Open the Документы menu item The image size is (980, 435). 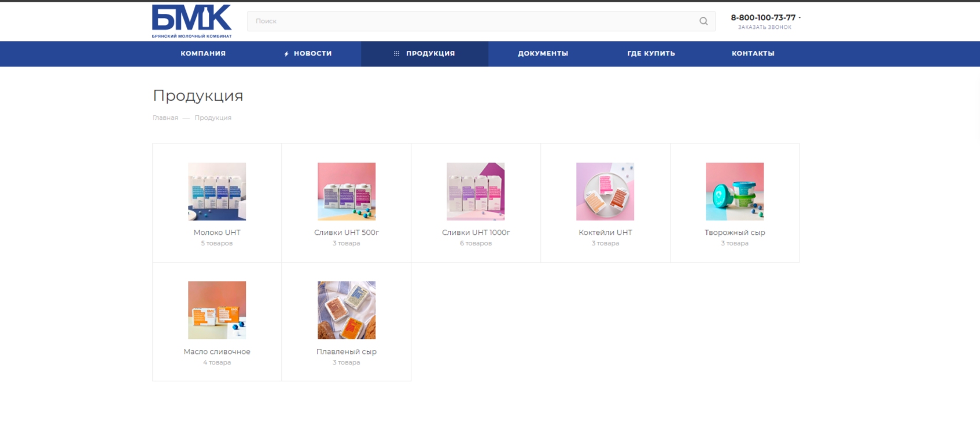point(543,54)
